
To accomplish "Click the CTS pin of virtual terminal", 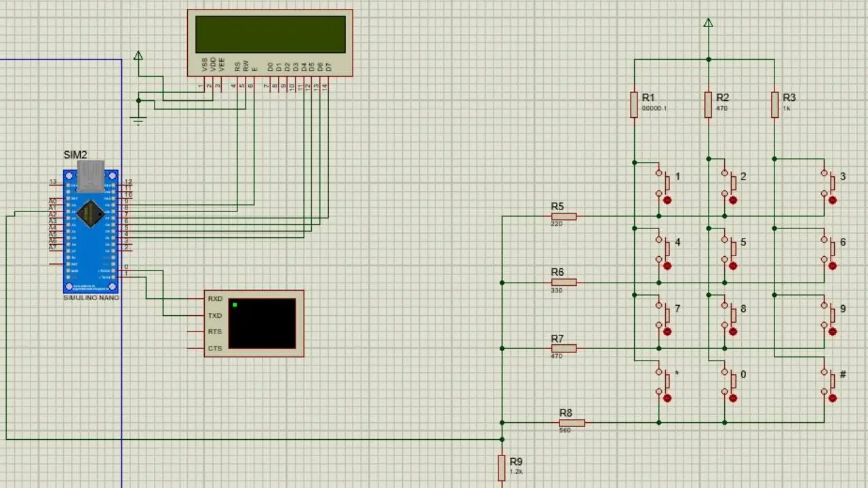I will [x=214, y=348].
